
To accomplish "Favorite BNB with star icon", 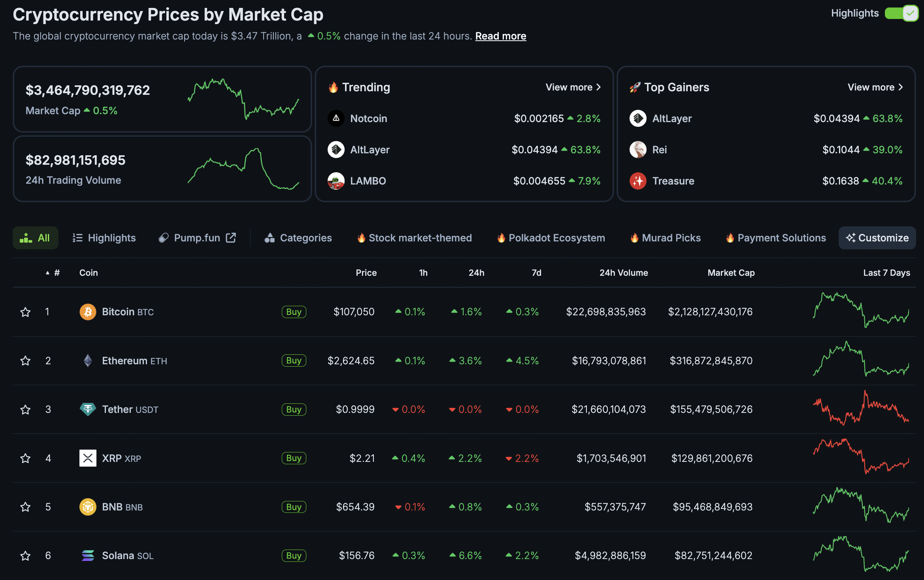I will (25, 507).
